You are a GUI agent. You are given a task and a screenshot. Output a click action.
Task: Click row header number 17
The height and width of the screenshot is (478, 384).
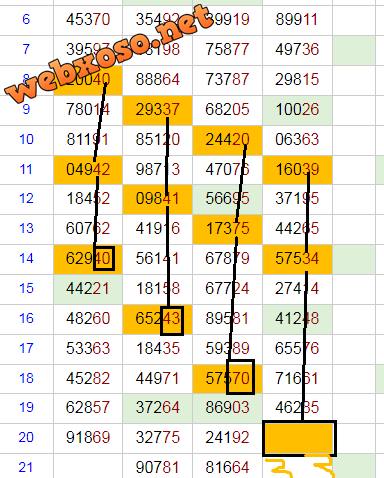pyautogui.click(x=26, y=349)
